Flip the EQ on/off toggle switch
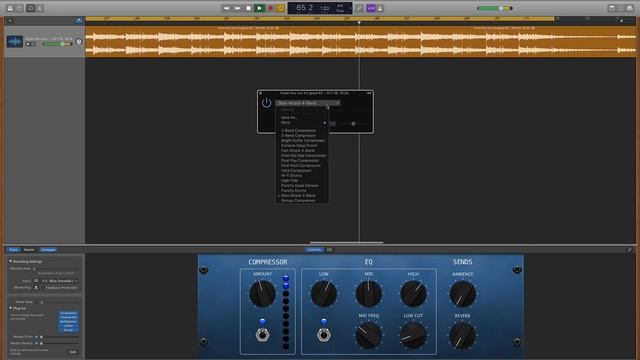Image resolution: width=640 pixels, height=360 pixels. (x=324, y=335)
